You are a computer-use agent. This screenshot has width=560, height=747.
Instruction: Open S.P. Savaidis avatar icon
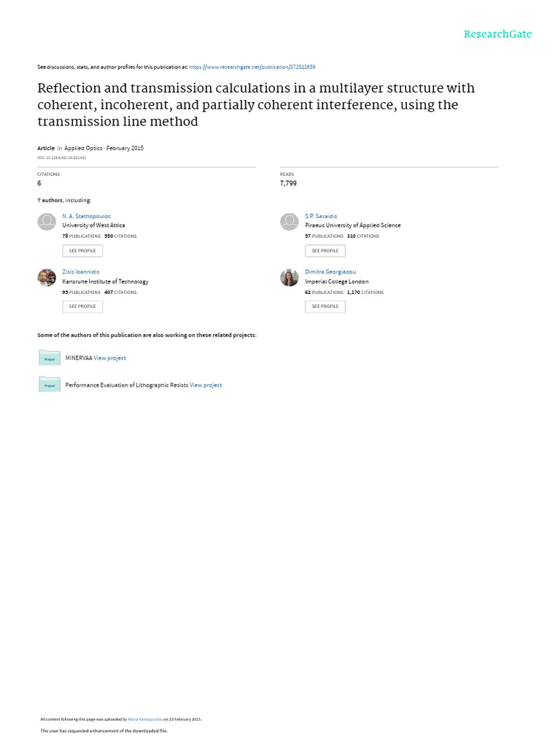289,222
